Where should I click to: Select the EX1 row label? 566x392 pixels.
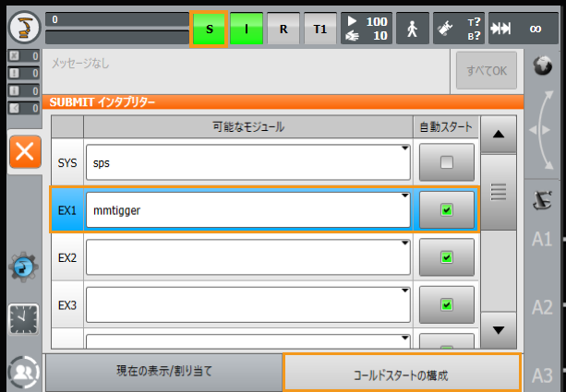(67, 210)
